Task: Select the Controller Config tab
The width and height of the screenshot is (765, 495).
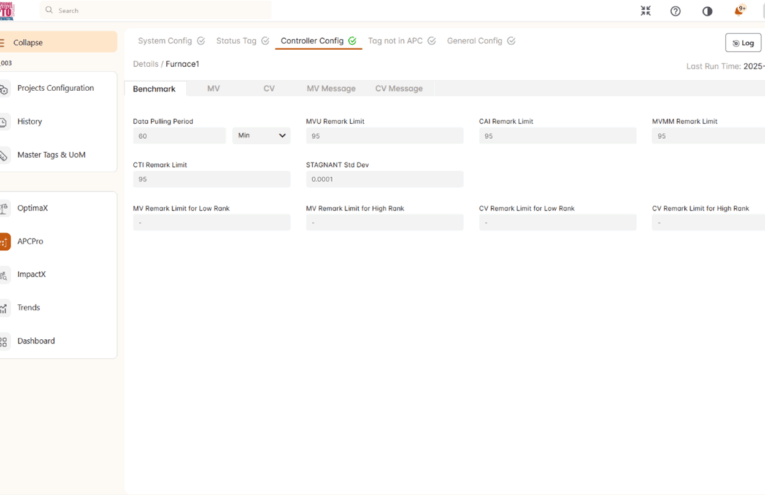Action: pos(318,41)
